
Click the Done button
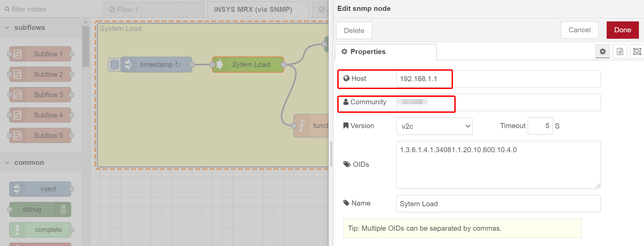pos(622,30)
